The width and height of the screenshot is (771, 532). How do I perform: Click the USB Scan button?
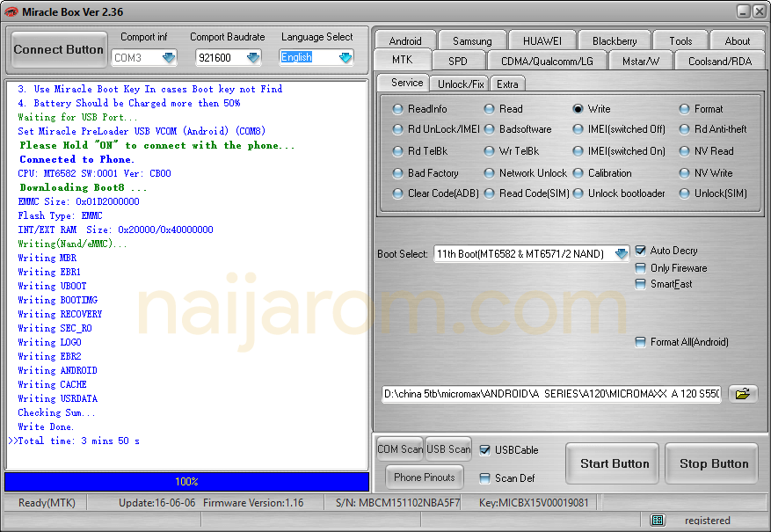click(x=448, y=449)
